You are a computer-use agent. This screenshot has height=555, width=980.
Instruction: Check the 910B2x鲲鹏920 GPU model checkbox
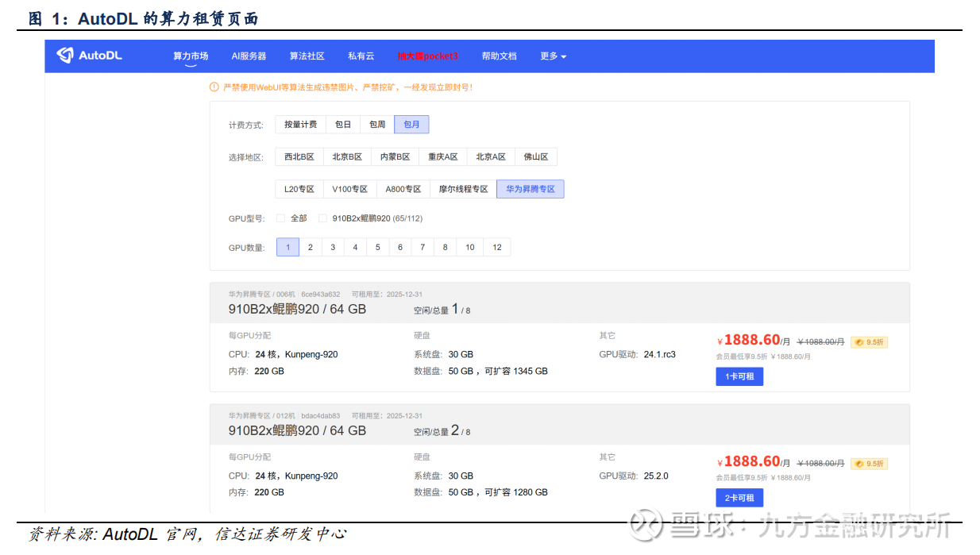[322, 218]
